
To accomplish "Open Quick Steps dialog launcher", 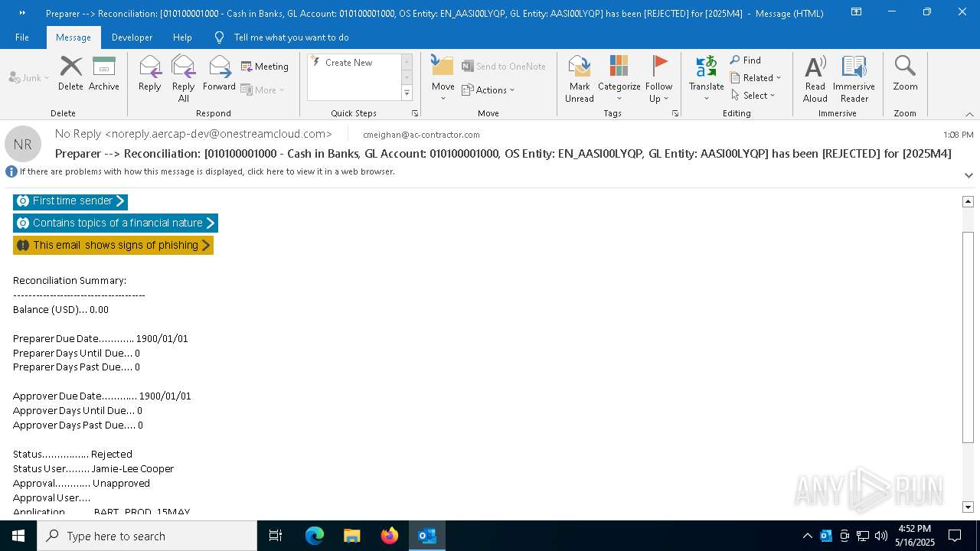I will 415,113.
